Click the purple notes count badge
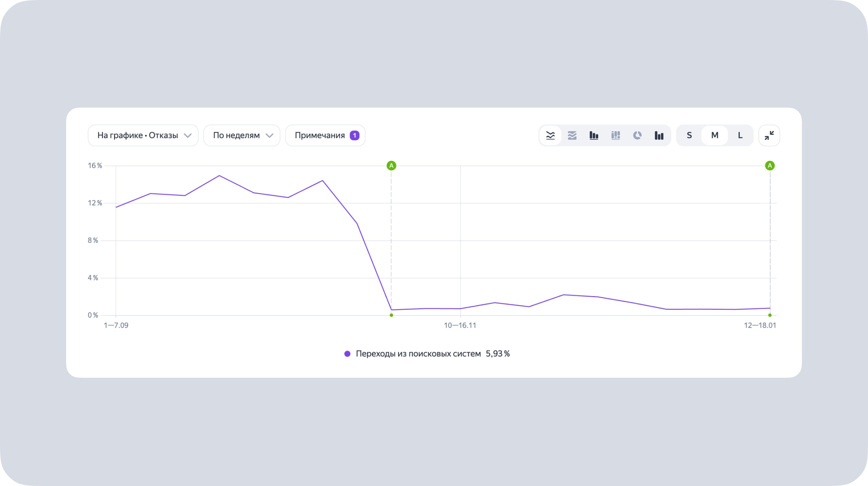The width and height of the screenshot is (868, 486). point(354,135)
